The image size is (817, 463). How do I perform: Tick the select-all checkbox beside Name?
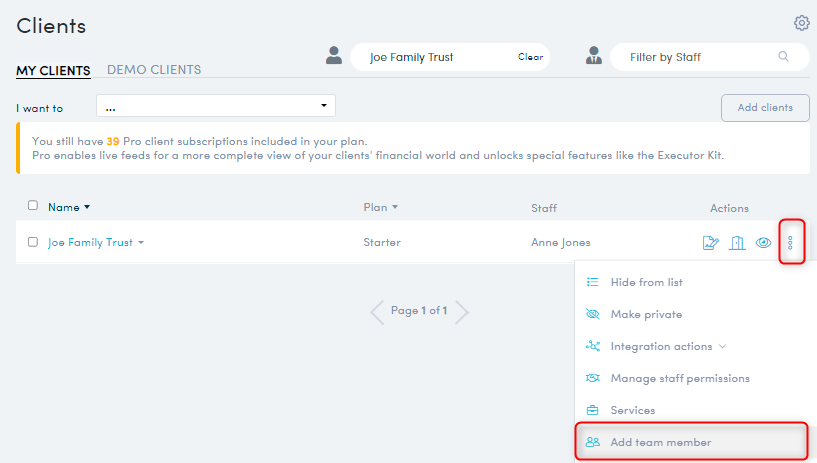tap(33, 205)
